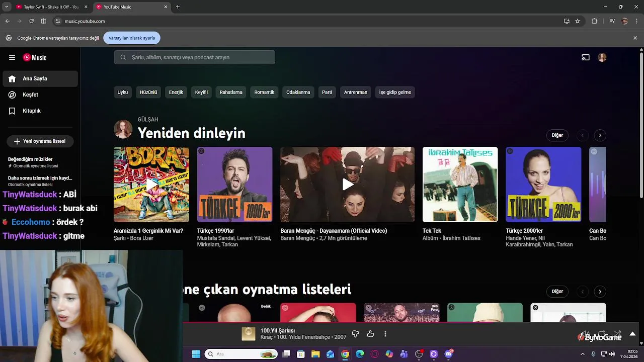The image size is (644, 362).
Task: Select the Hüzünlü mood chip
Action: [x=148, y=93]
